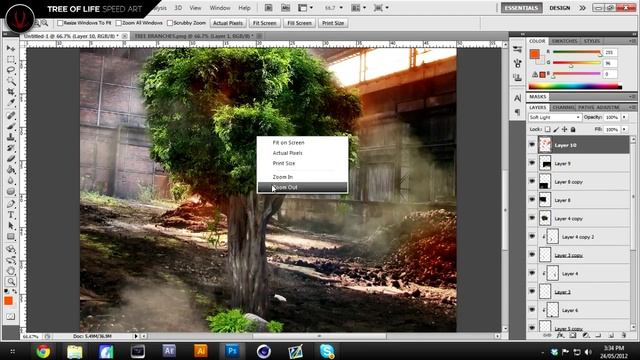640x360 pixels.
Task: Add layer mask at Layers panel bottom
Action: (573, 336)
